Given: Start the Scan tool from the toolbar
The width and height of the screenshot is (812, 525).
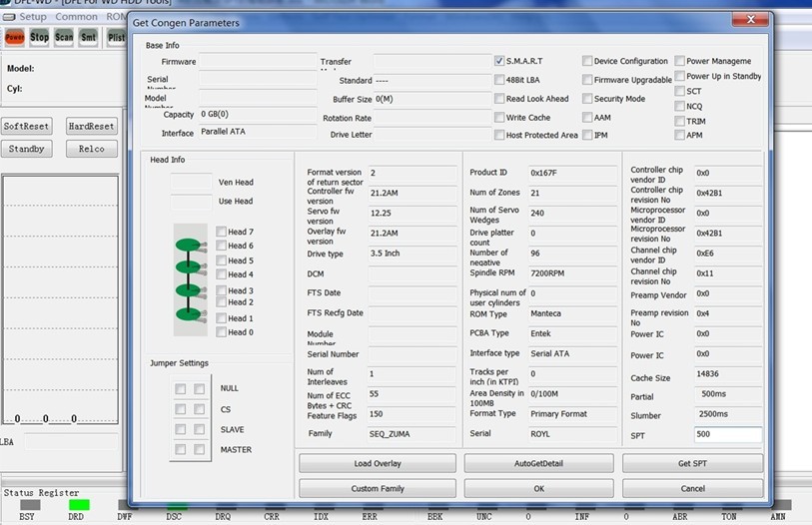Looking at the screenshot, I should click(x=64, y=37).
